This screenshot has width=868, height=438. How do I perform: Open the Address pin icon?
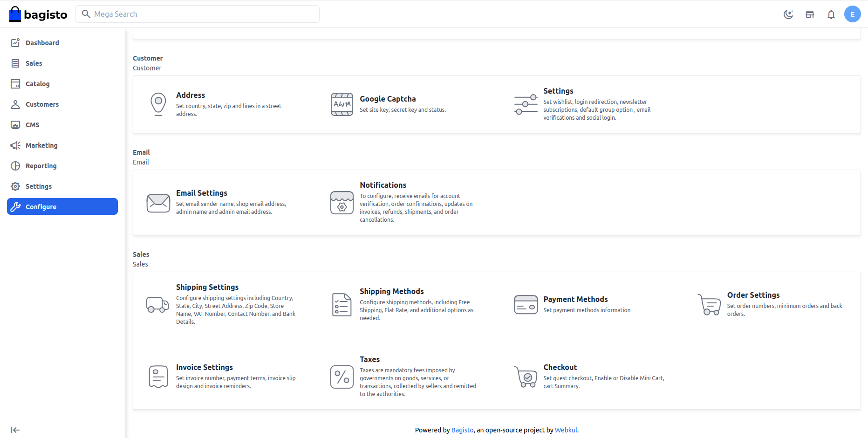tap(158, 104)
